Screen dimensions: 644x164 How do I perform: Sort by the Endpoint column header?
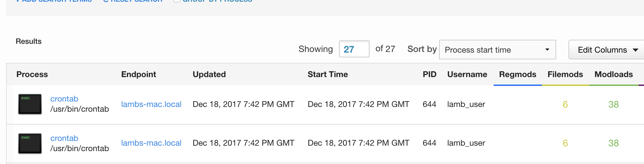[x=139, y=74]
